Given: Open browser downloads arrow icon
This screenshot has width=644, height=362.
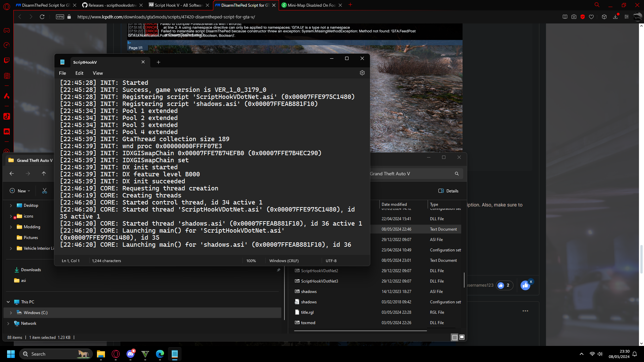Looking at the screenshot, I should click(x=615, y=17).
